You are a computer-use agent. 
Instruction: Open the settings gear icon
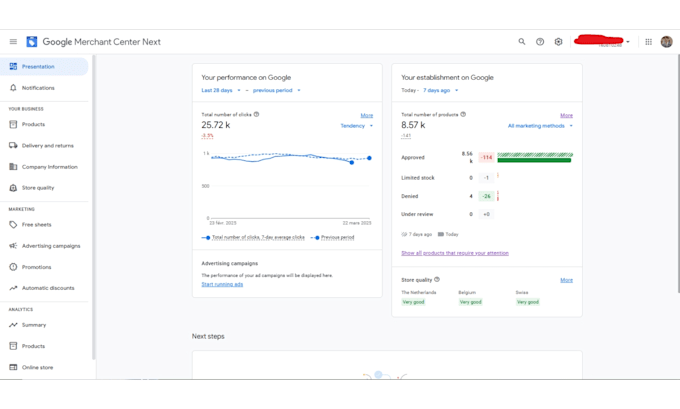click(x=558, y=42)
